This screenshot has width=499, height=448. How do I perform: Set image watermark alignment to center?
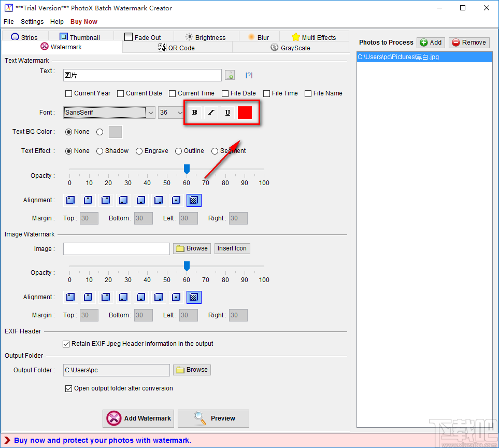pyautogui.click(x=176, y=297)
